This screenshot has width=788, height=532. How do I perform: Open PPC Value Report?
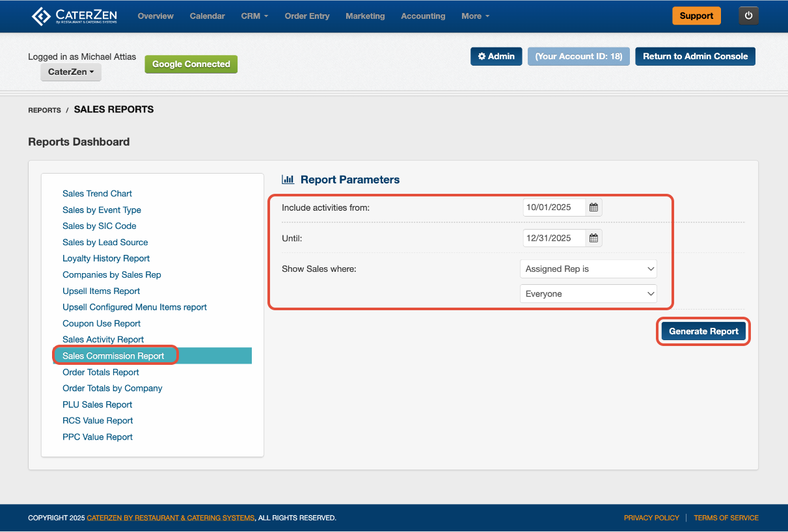(98, 437)
